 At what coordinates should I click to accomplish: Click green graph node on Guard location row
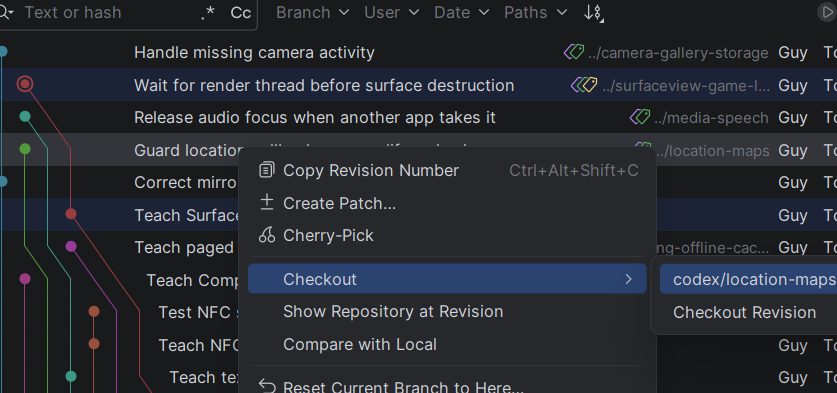tap(25, 149)
